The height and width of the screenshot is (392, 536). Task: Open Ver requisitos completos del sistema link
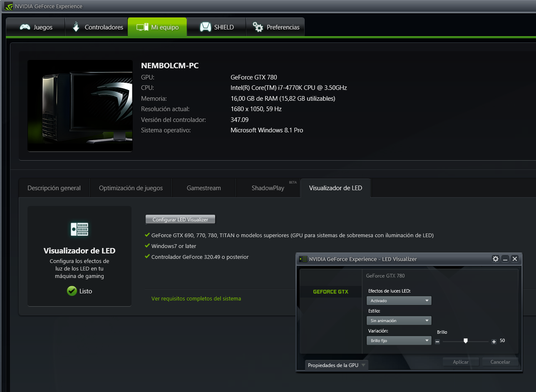tap(196, 298)
